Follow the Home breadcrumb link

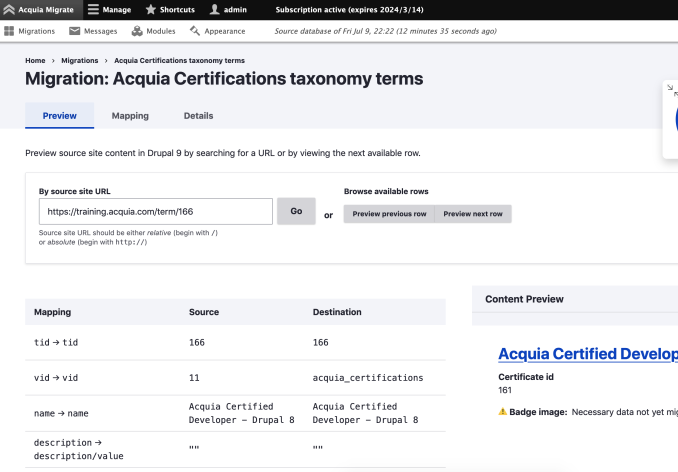click(35, 61)
